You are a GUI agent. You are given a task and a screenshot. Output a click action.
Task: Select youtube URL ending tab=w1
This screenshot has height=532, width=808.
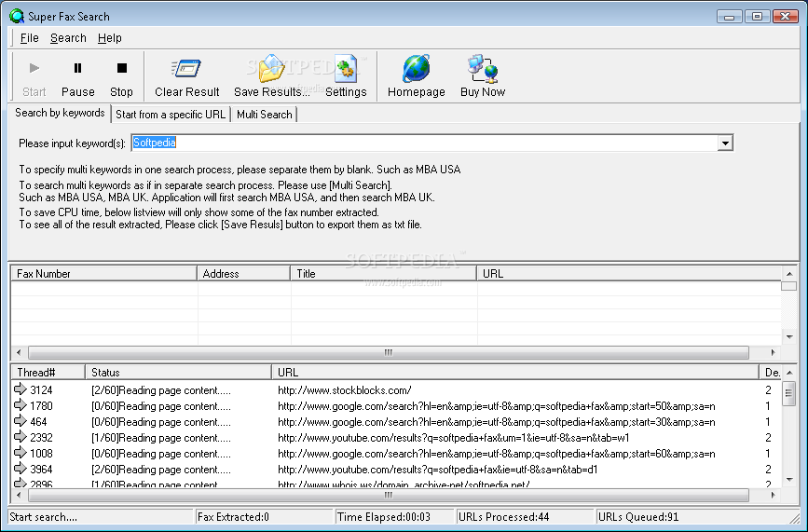pyautogui.click(x=454, y=438)
